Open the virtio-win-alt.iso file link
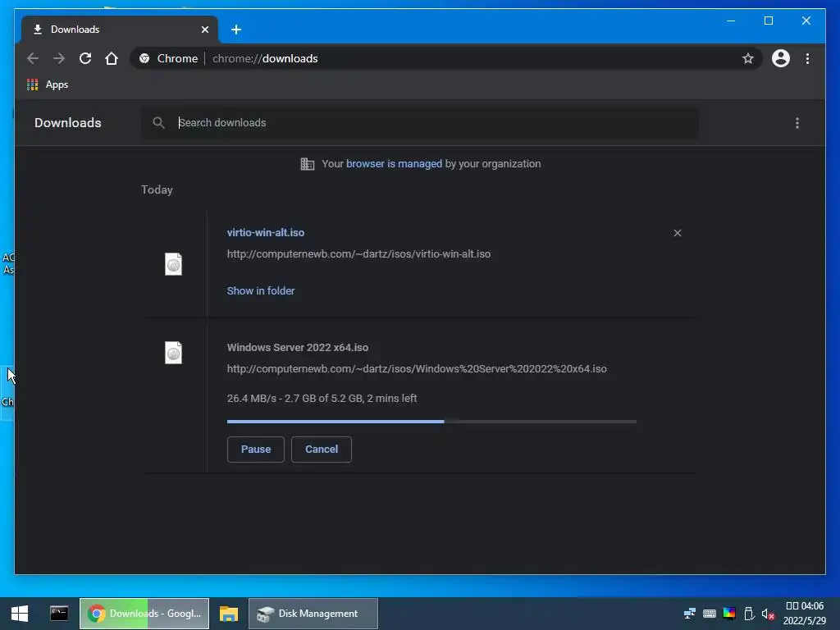Viewport: 840px width, 630px height. click(266, 232)
